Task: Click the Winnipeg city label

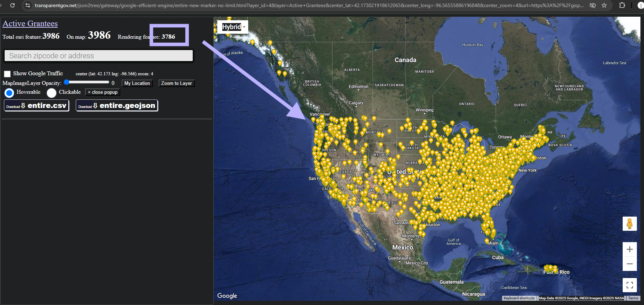Action: click(425, 110)
